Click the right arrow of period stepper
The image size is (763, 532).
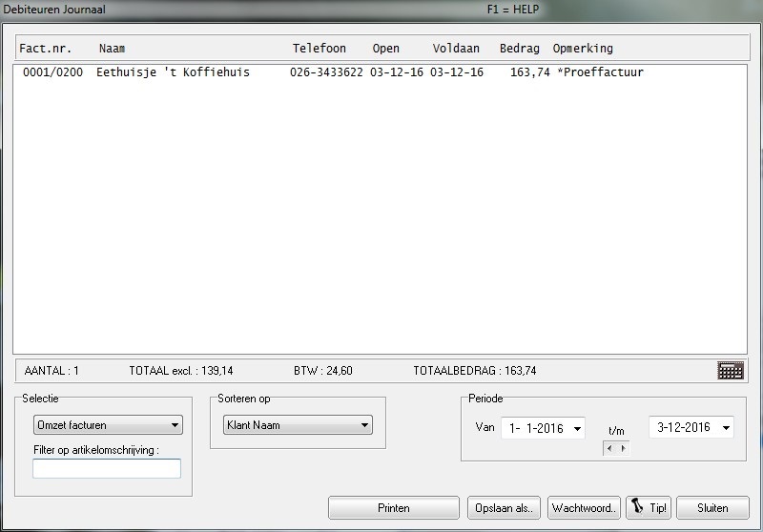[x=623, y=448]
